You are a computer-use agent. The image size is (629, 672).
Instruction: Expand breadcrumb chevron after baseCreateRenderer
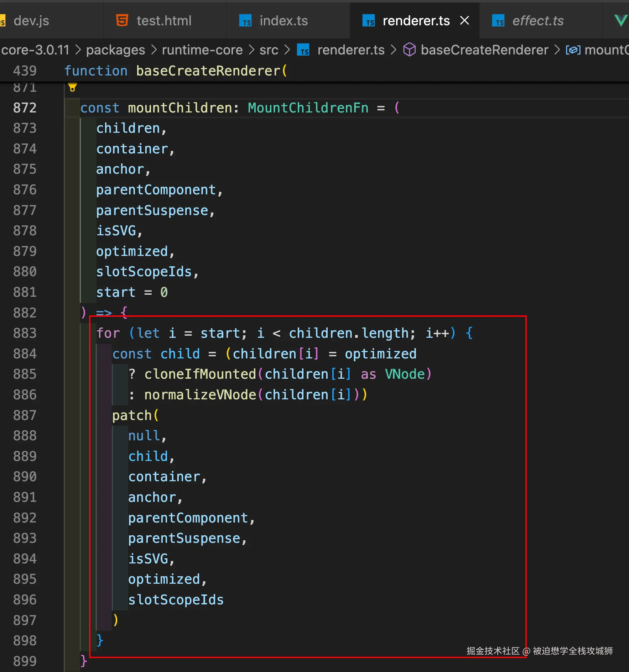pyautogui.click(x=557, y=50)
